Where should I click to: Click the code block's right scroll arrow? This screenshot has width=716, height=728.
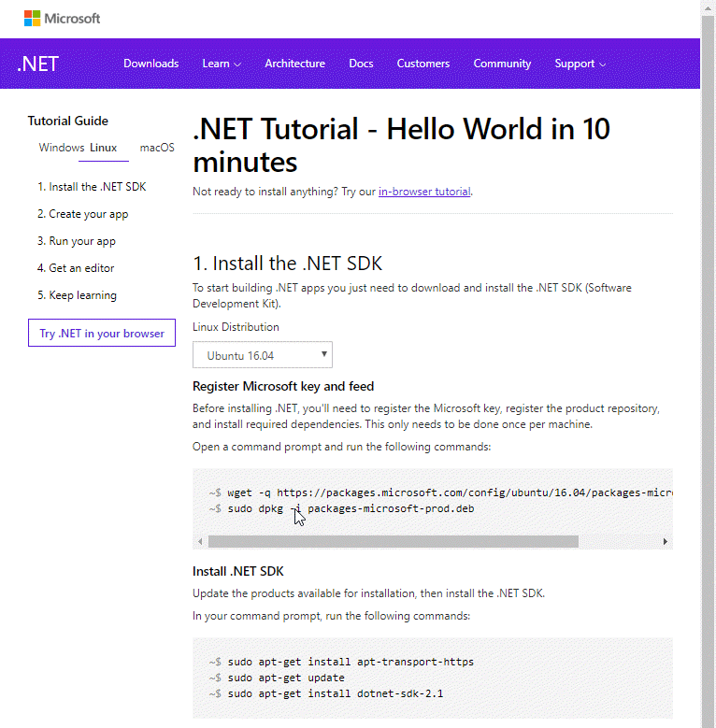665,542
